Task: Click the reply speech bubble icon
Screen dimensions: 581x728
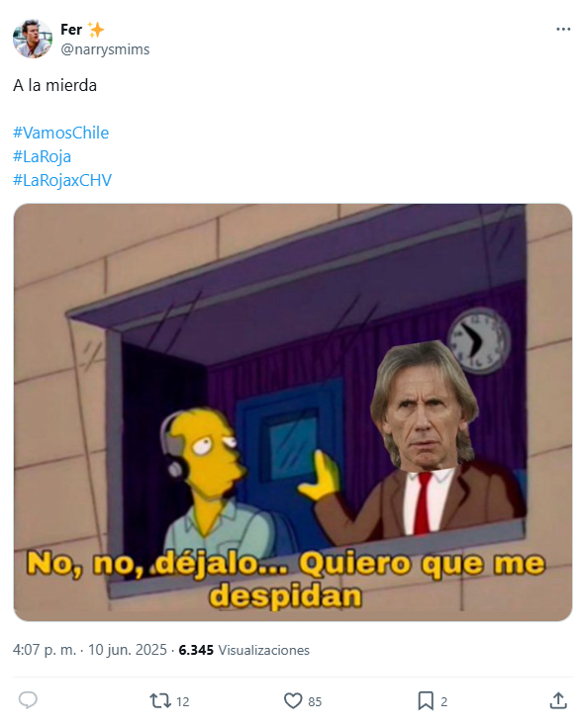Action: pos(28,700)
